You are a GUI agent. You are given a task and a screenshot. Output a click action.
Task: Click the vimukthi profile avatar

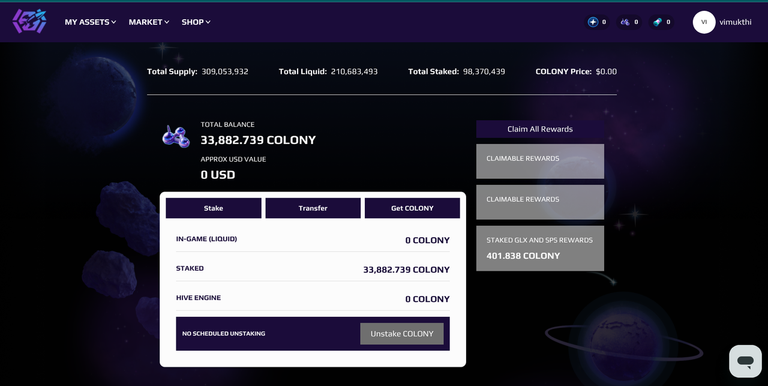pos(704,22)
